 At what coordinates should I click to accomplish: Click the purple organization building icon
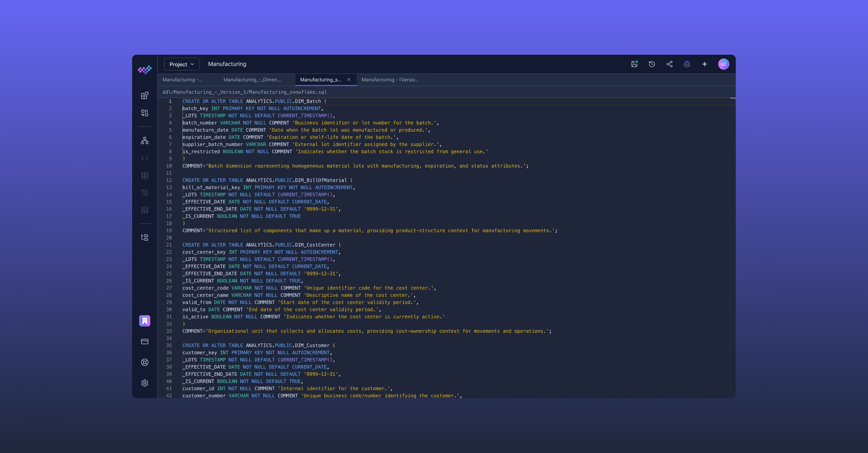145,321
